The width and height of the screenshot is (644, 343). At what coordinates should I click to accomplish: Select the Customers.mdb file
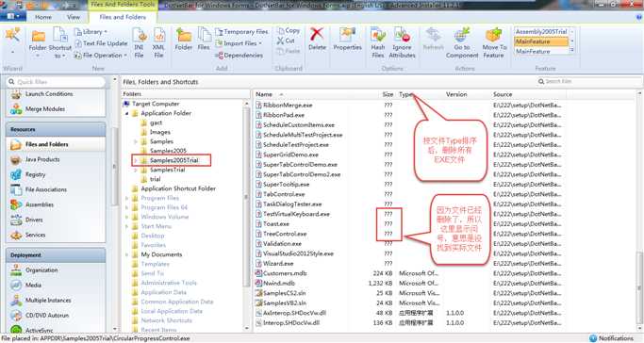click(x=285, y=273)
